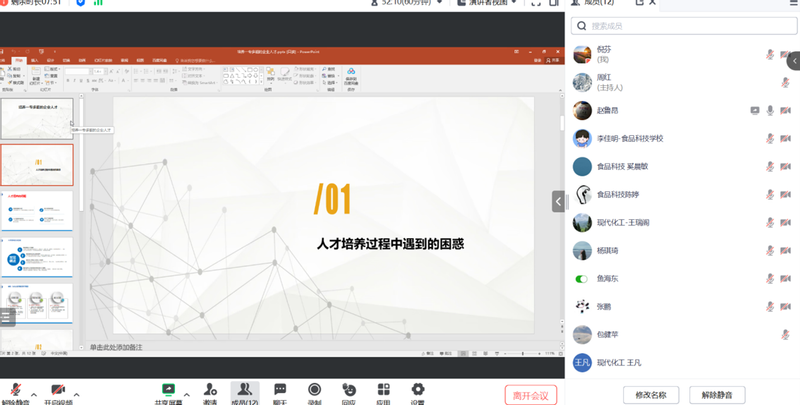Open the Apps (应用) icon
The height and width of the screenshot is (405, 800).
point(383,391)
